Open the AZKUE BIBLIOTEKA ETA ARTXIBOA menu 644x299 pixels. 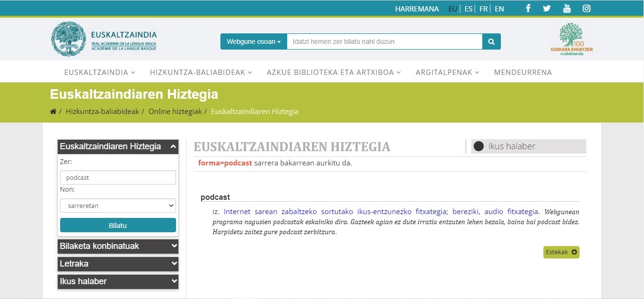click(x=334, y=72)
